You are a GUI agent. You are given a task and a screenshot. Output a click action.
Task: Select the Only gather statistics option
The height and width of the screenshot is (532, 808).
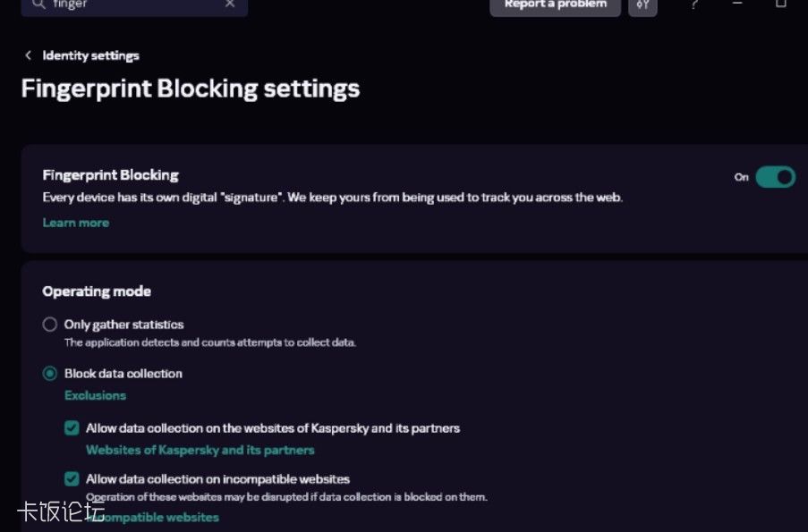pos(50,325)
